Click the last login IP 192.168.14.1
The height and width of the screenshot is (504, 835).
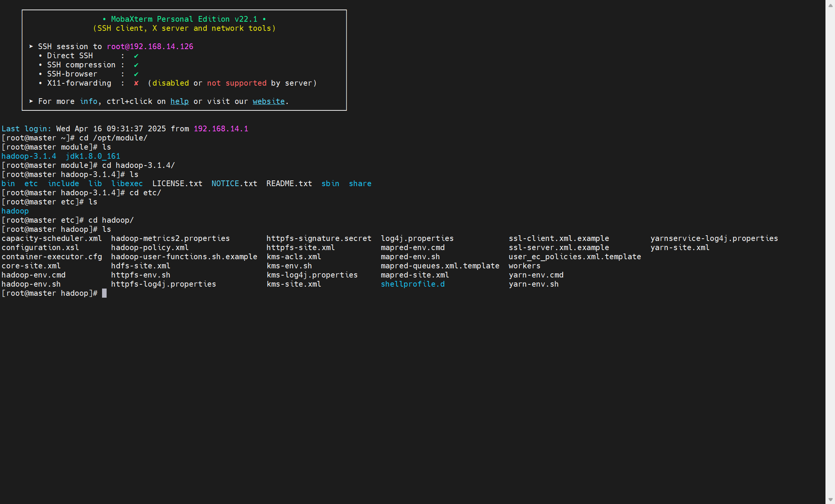(221, 129)
